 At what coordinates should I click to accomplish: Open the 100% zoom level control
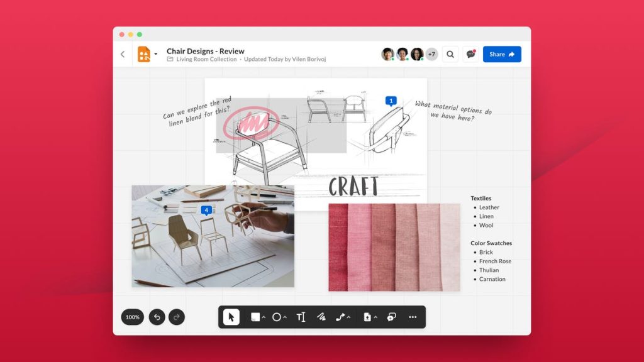(x=132, y=317)
